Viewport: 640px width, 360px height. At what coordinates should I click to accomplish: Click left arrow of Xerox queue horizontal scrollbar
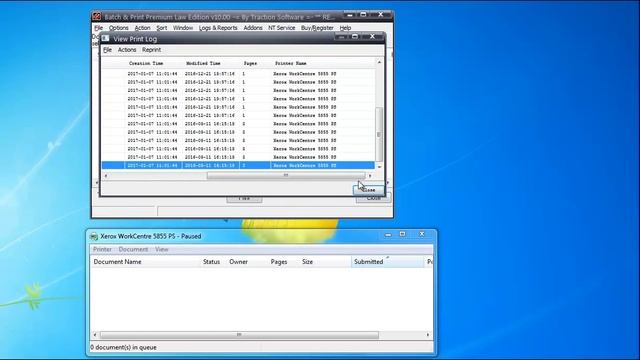click(x=95, y=335)
